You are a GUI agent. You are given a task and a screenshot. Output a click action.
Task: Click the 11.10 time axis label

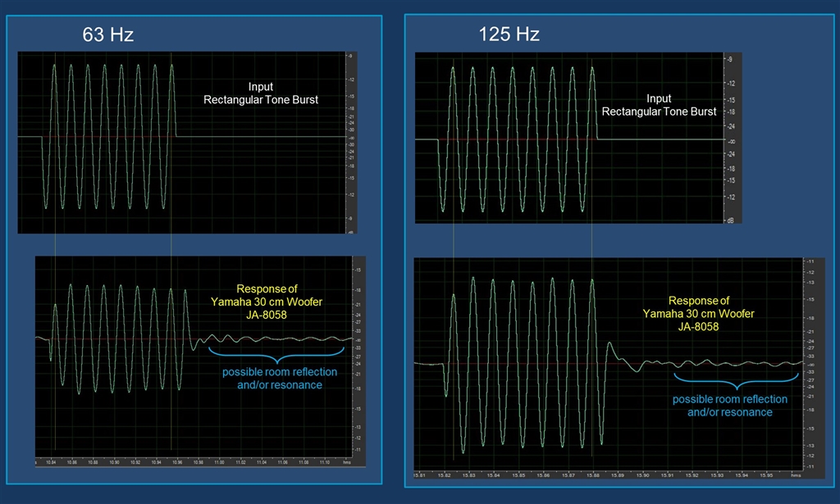point(325,462)
